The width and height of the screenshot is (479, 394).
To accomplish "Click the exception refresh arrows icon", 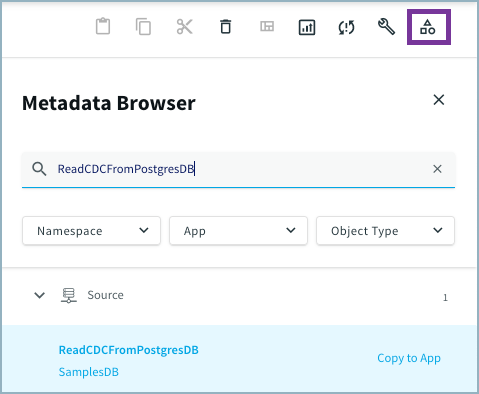I will 346,27.
